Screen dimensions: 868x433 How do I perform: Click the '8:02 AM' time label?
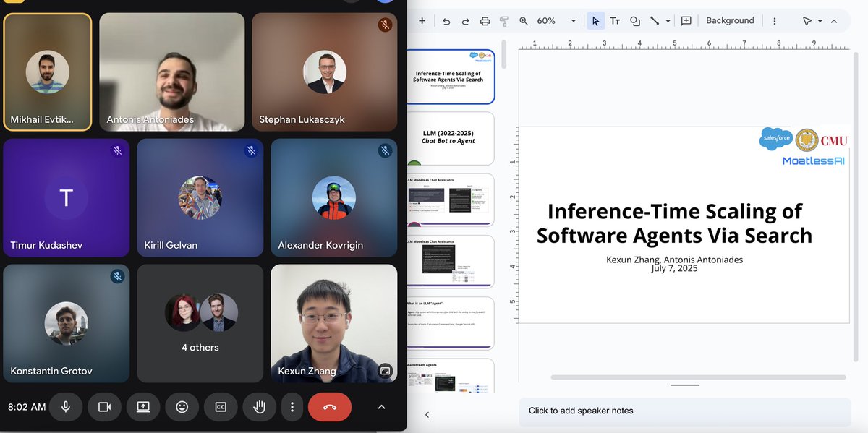[27, 407]
